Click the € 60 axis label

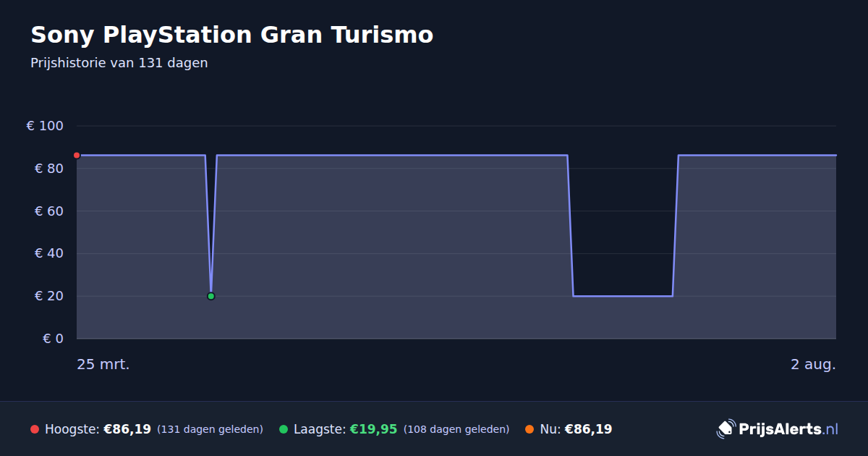click(x=48, y=211)
